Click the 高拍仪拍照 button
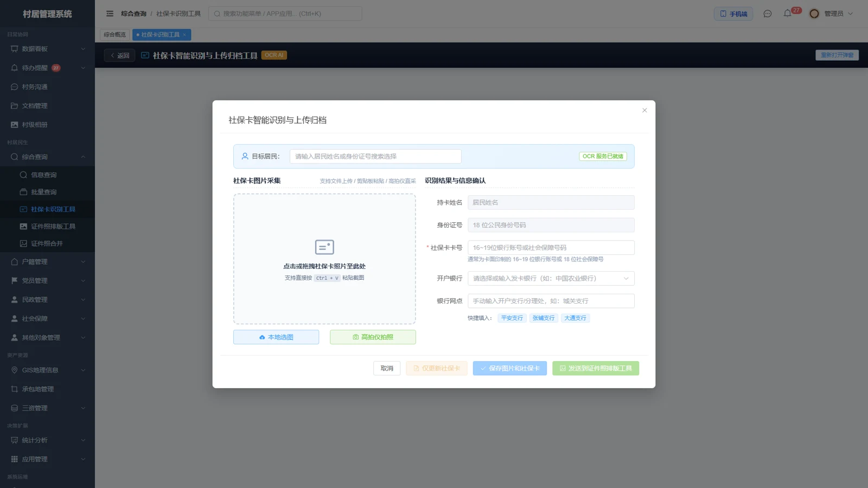Screen dimensions: 868x488 [373, 337]
